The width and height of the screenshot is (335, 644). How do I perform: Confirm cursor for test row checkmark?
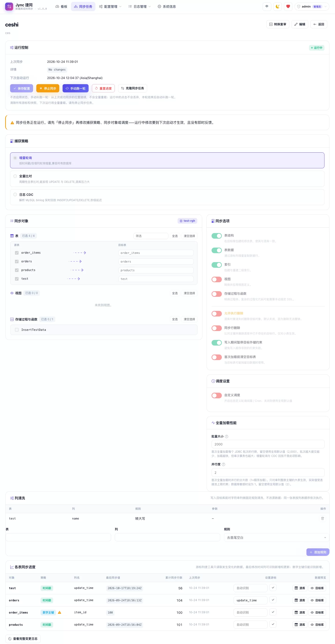tap(273, 588)
